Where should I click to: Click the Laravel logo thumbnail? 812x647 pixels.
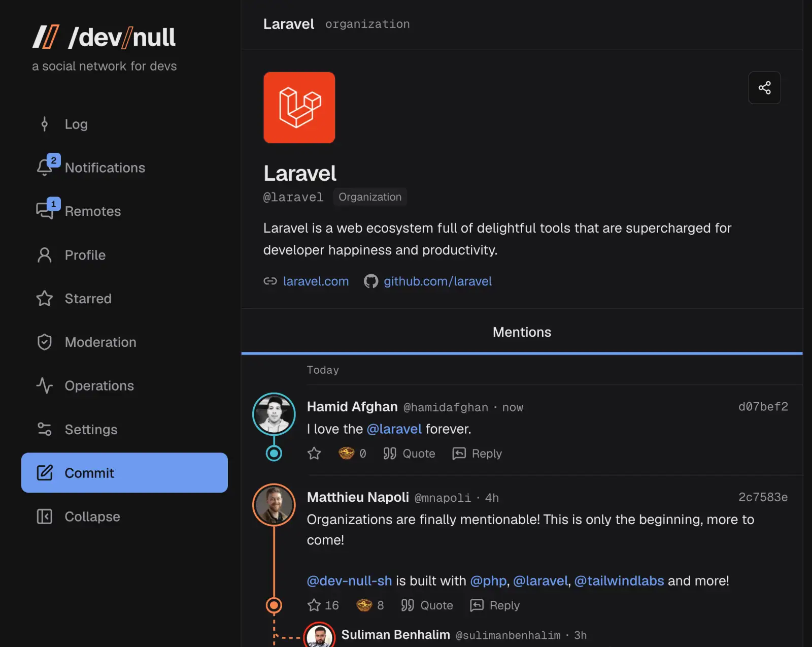pos(299,108)
